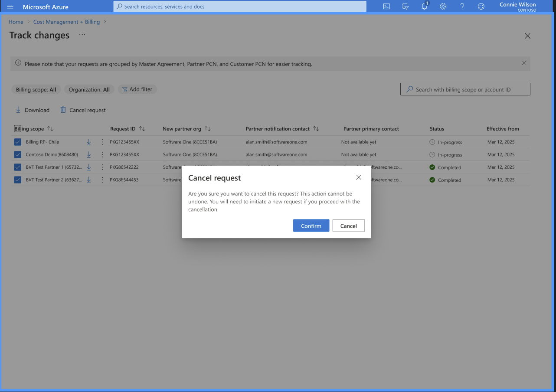
Task: Open Connie Wilson account menu
Action: tap(517, 7)
